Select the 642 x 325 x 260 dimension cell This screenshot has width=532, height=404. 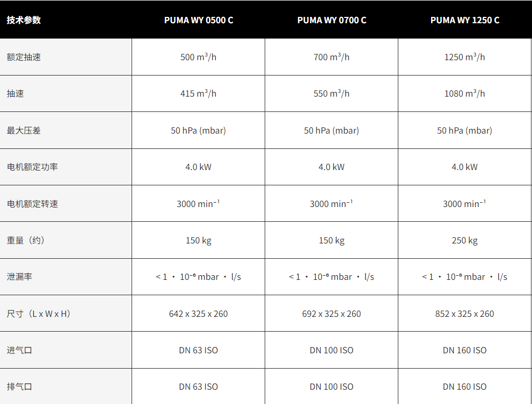[x=198, y=314]
